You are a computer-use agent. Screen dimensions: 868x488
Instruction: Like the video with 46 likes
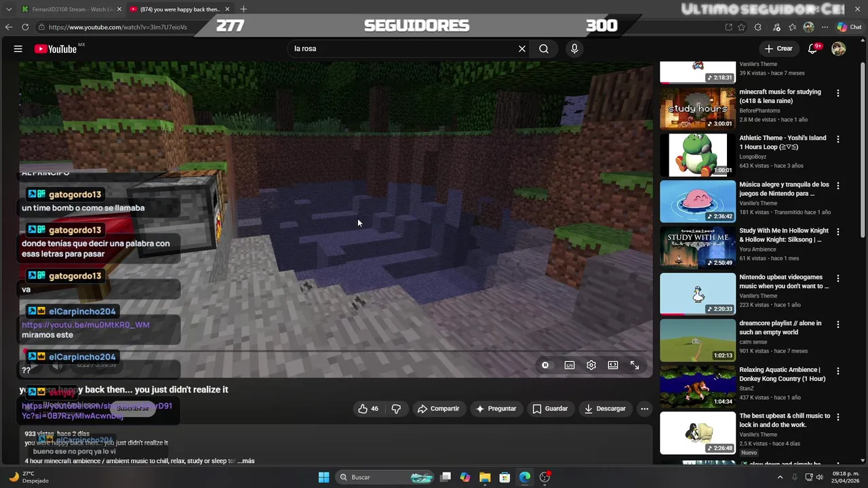(x=368, y=409)
